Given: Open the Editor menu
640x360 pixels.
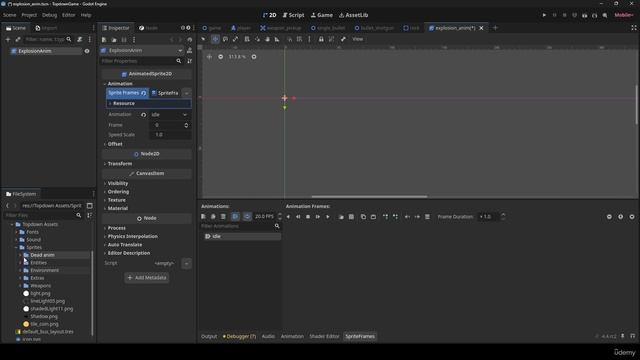Looking at the screenshot, I should click(x=69, y=15).
